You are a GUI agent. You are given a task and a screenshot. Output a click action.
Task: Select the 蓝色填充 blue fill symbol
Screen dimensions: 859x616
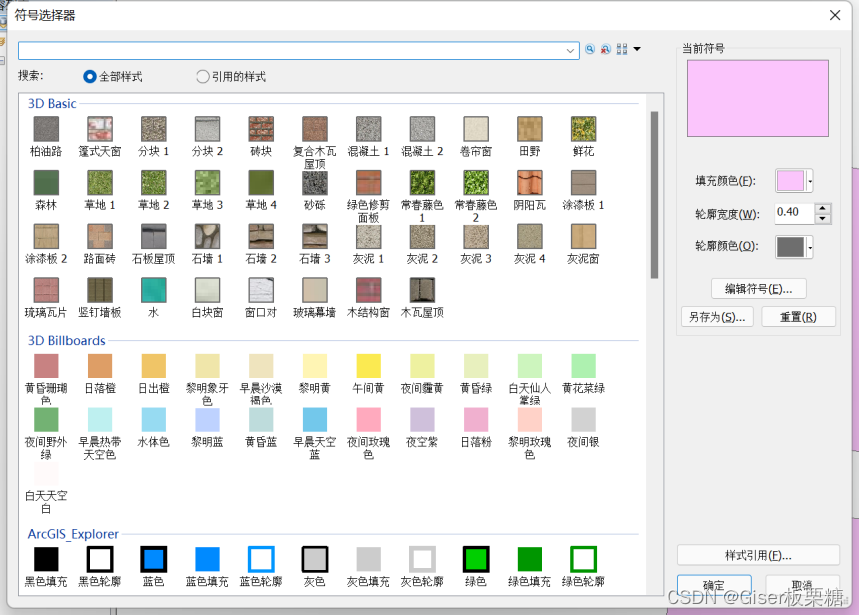207,559
